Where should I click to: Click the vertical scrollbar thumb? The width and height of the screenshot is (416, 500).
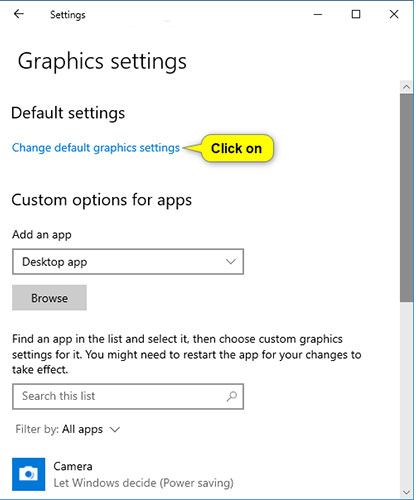[406, 198]
